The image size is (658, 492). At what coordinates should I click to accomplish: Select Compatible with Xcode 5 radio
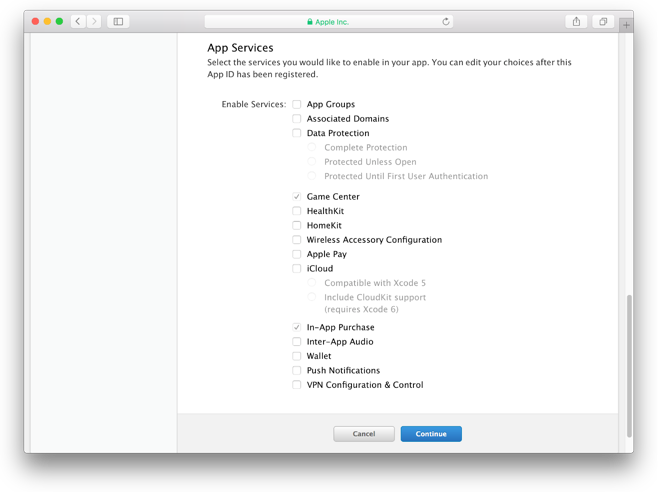pyautogui.click(x=312, y=283)
